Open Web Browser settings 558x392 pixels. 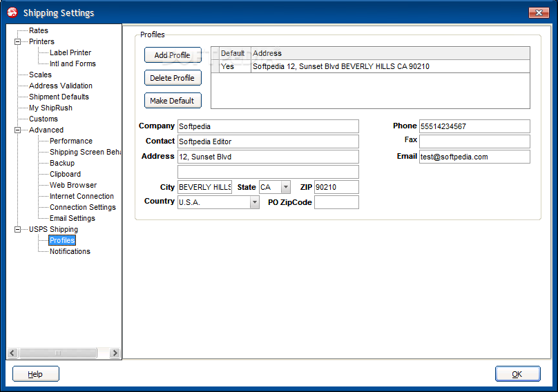(73, 185)
